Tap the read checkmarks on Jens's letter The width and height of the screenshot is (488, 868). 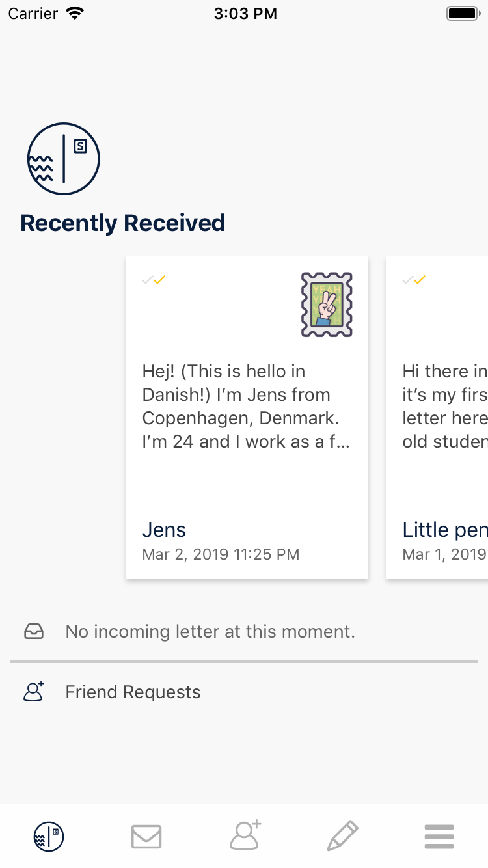point(154,280)
